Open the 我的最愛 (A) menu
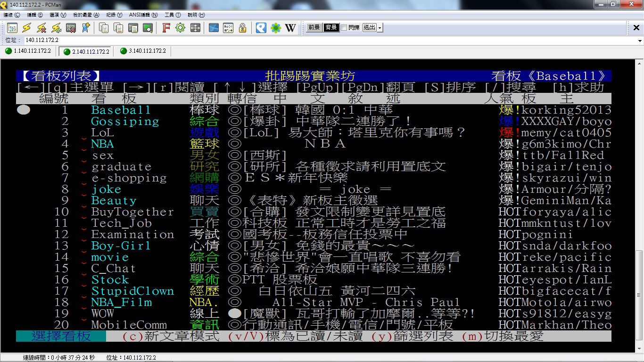Image resolution: width=644 pixels, height=362 pixels. 86,15
